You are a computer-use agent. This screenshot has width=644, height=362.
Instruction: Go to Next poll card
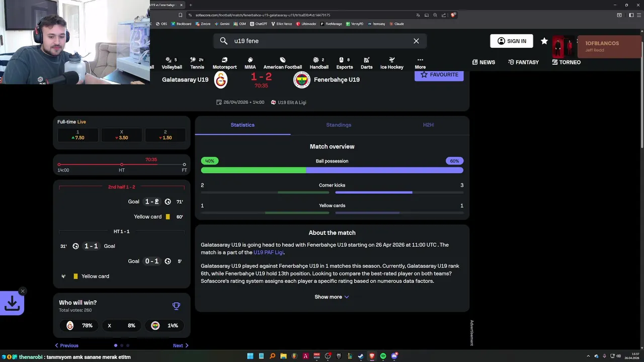[x=181, y=345]
